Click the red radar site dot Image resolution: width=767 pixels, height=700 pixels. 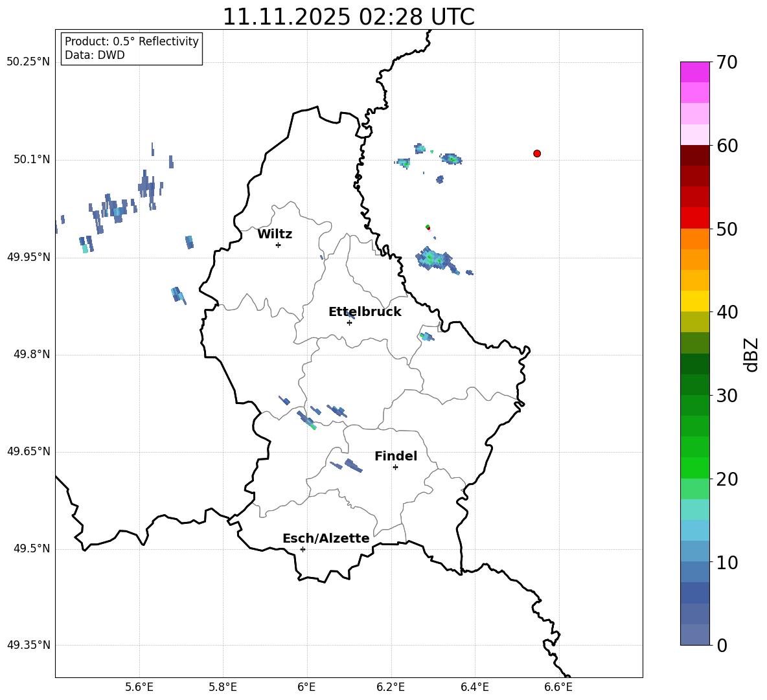(x=537, y=153)
